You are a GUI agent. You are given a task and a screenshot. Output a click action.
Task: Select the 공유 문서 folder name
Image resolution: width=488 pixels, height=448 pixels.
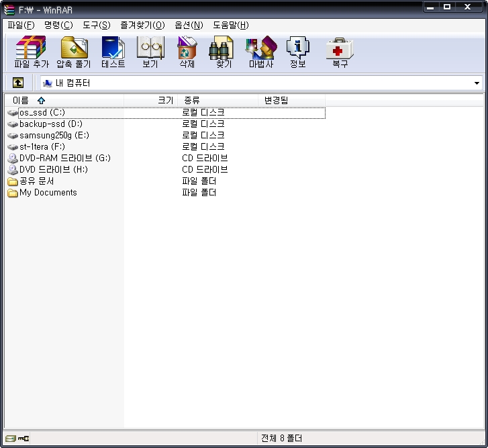coord(36,181)
